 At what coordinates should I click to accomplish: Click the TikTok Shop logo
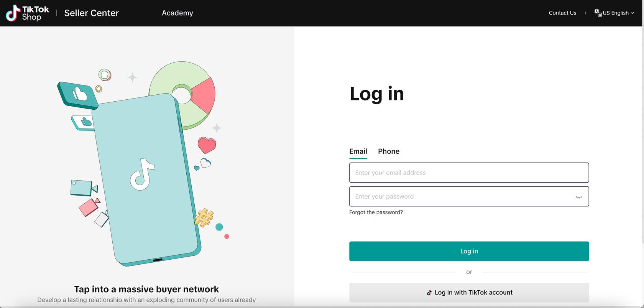[x=27, y=13]
